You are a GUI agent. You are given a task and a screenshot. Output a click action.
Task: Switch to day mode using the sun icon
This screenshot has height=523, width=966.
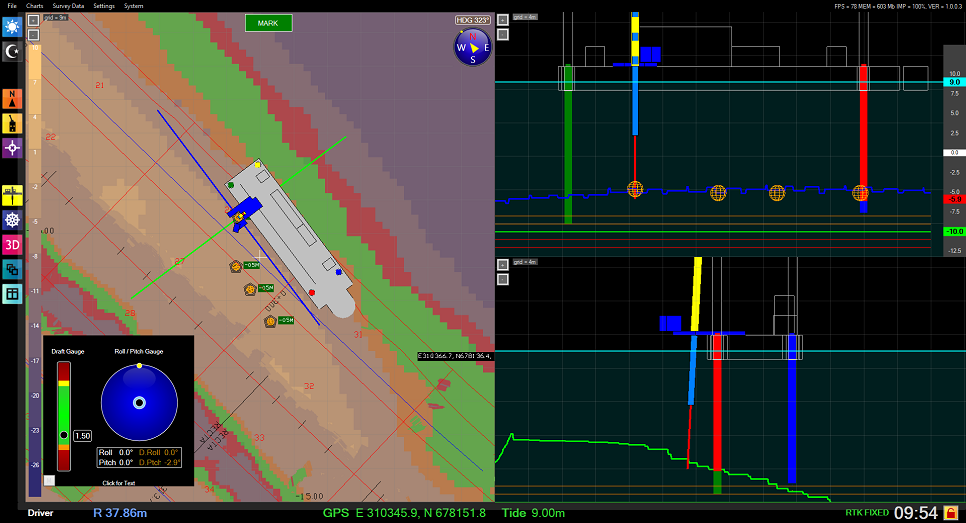[13, 26]
